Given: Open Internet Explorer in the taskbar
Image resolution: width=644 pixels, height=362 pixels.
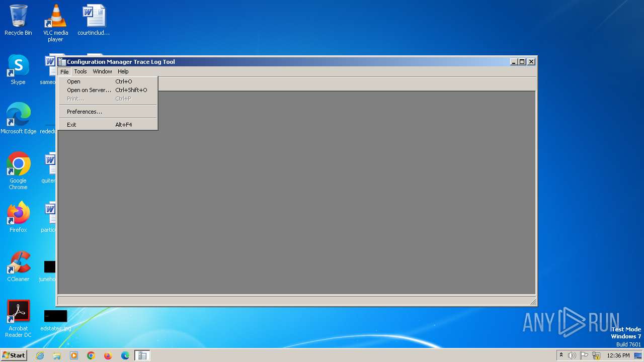Looking at the screenshot, I should (x=40, y=355).
